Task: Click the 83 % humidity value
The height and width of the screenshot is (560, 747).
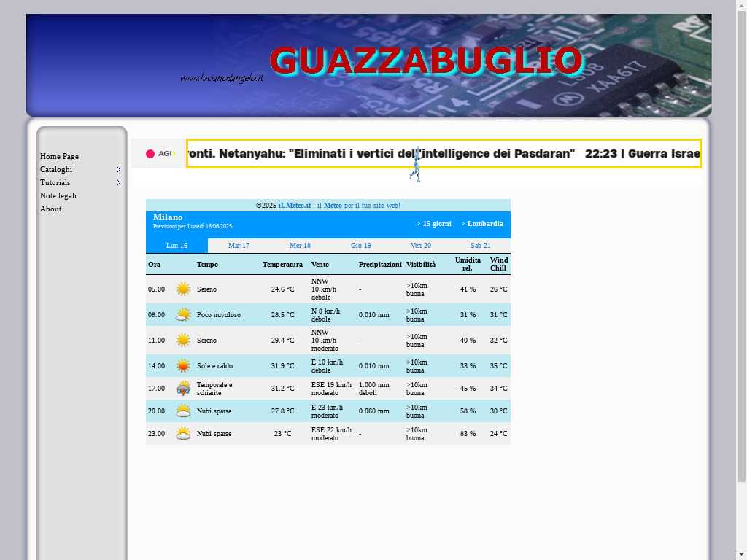Action: coord(468,434)
